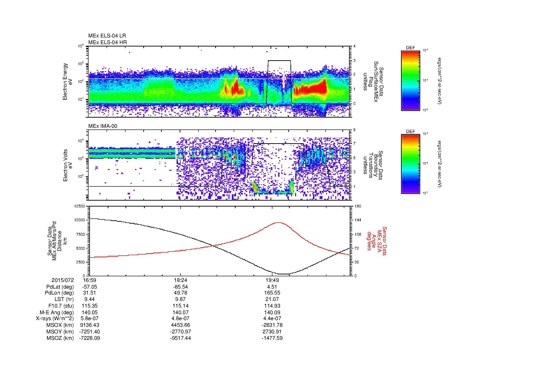Click the lower DEF rainbow color bar
This screenshot has width=555, height=392.
(410, 164)
